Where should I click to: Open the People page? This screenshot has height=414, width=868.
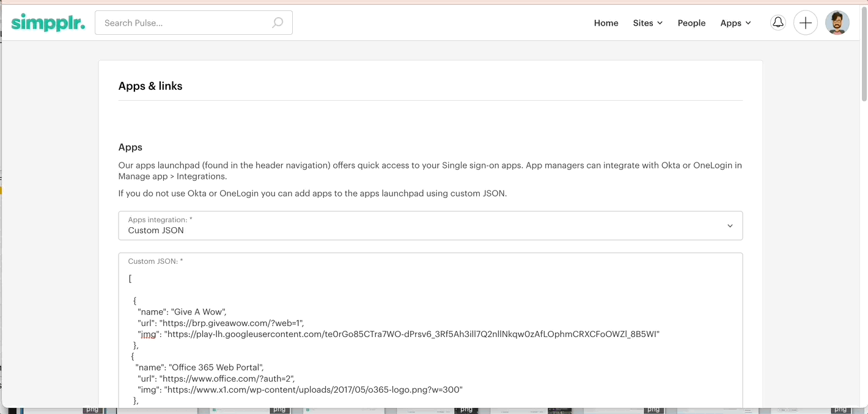click(691, 23)
